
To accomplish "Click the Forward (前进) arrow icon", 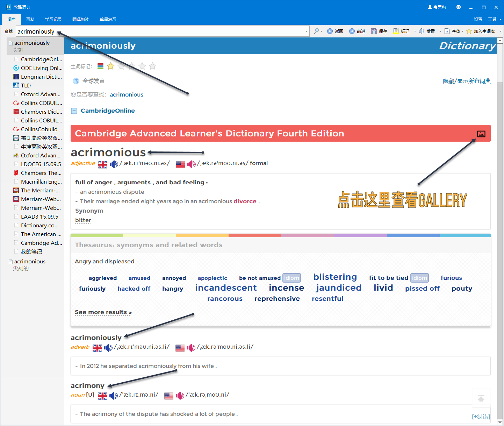I will point(352,31).
